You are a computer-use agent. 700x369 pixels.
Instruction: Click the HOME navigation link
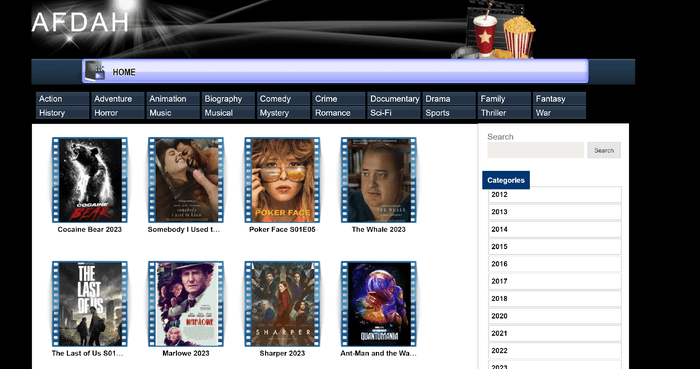[x=124, y=72]
